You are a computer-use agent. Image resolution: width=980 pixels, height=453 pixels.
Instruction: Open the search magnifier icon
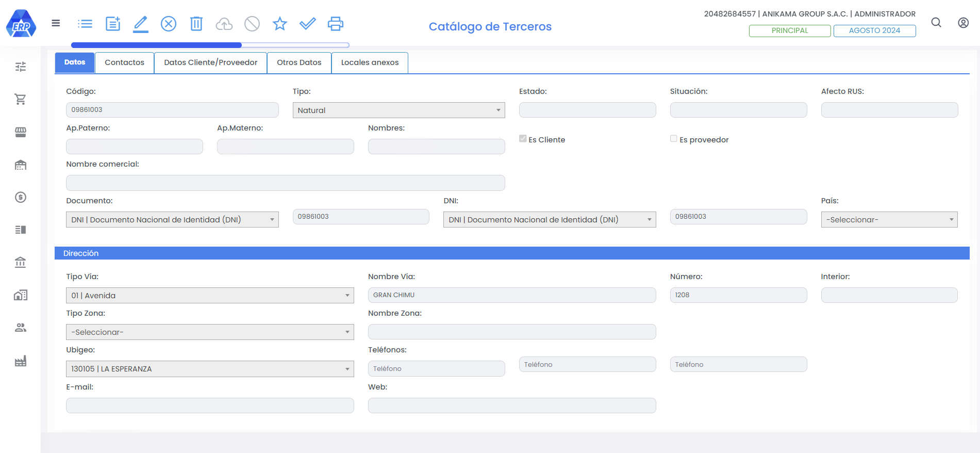click(936, 23)
